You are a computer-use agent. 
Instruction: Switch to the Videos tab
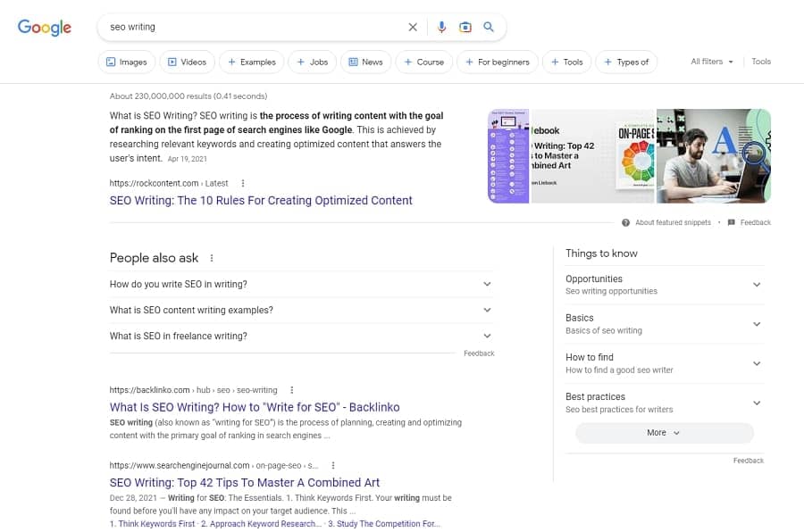[188, 62]
